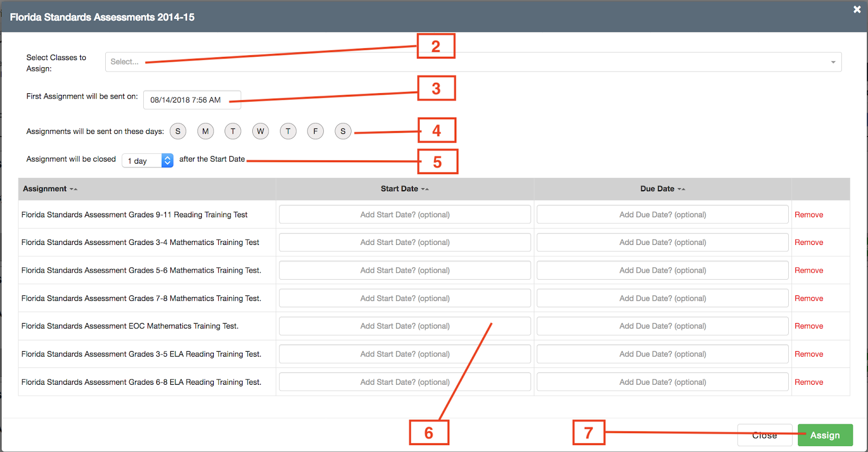Screen dimensions: 868x452
Task: Remove Grades 3-4 Mathematics Training Test
Action: coord(809,242)
